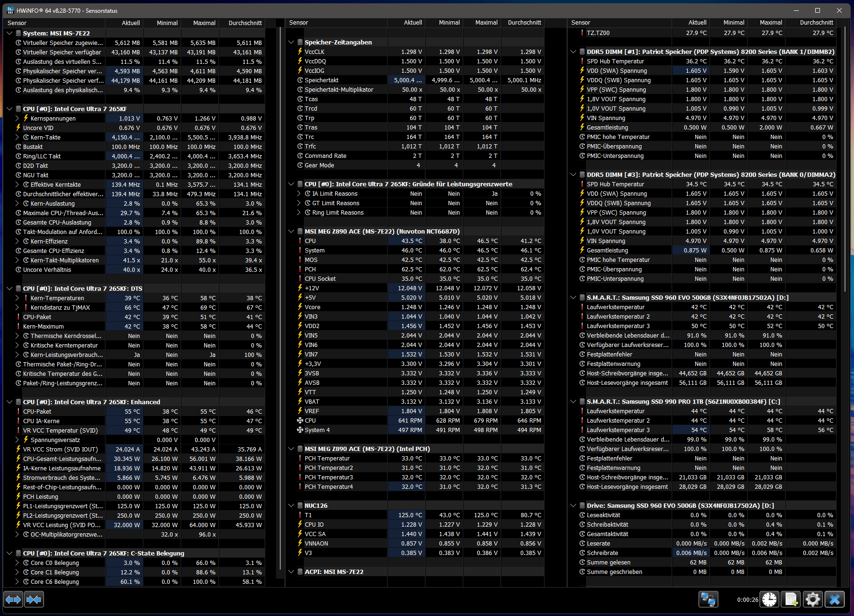Close sensors with the blue X icon
854x616 pixels.
click(x=835, y=599)
